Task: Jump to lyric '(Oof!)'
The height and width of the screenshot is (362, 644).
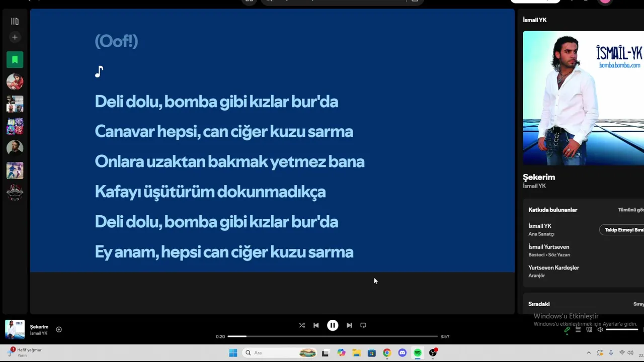Action: pyautogui.click(x=116, y=41)
